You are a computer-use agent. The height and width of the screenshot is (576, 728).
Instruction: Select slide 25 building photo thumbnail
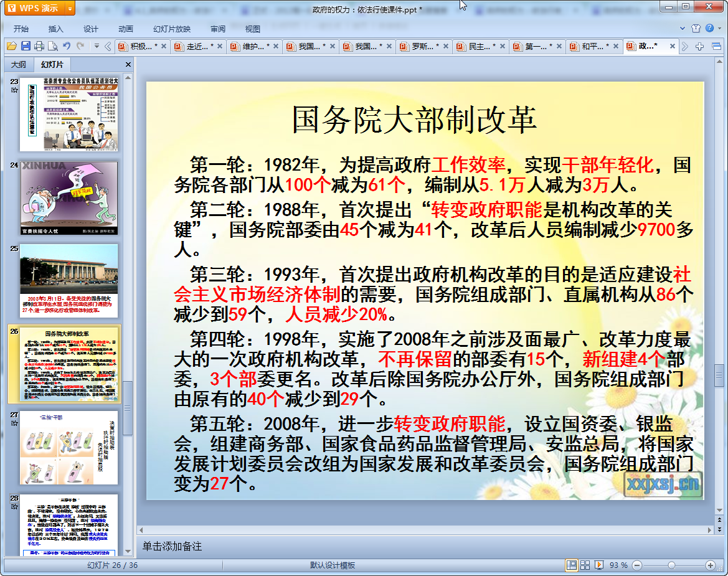(x=69, y=281)
